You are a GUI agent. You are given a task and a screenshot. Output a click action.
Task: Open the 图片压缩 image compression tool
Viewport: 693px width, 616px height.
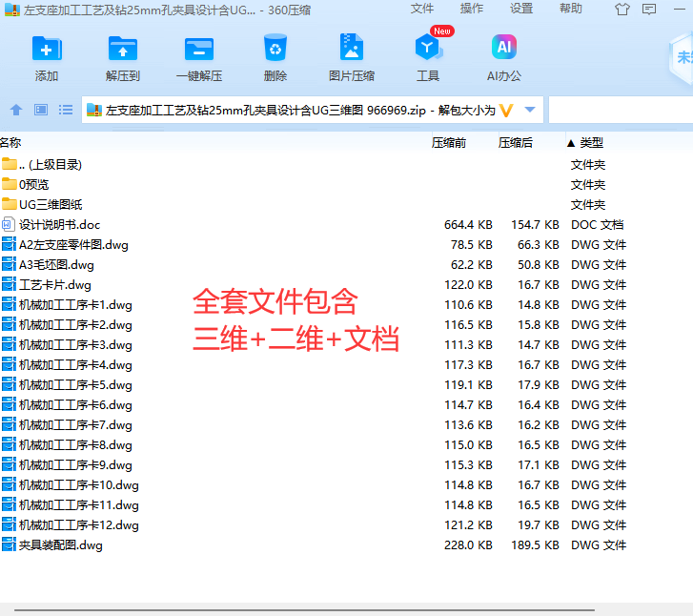coord(352,48)
